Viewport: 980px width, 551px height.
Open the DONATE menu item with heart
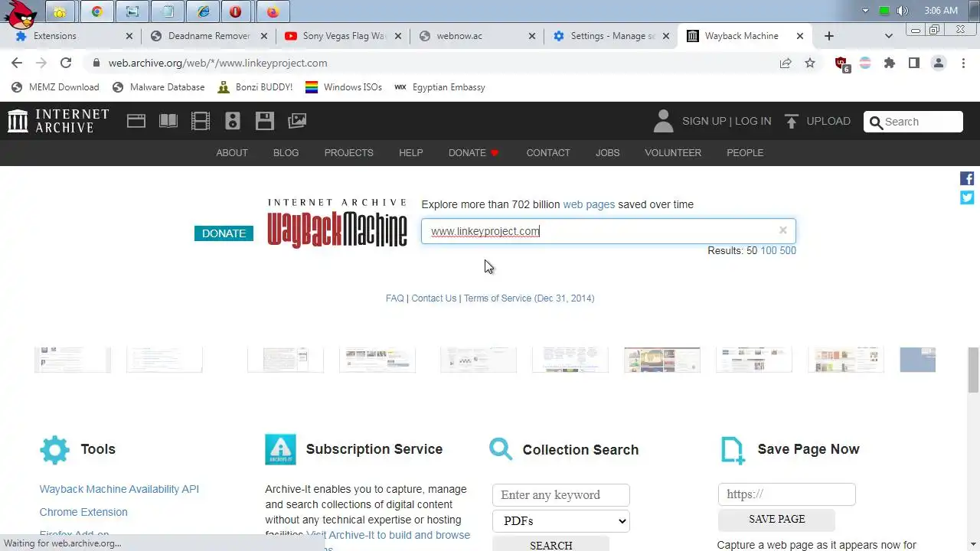pyautogui.click(x=474, y=153)
